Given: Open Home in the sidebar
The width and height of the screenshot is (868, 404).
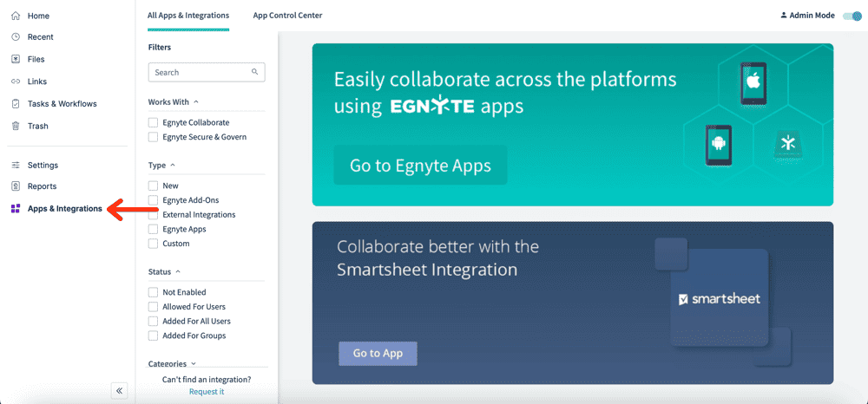Looking at the screenshot, I should [38, 16].
